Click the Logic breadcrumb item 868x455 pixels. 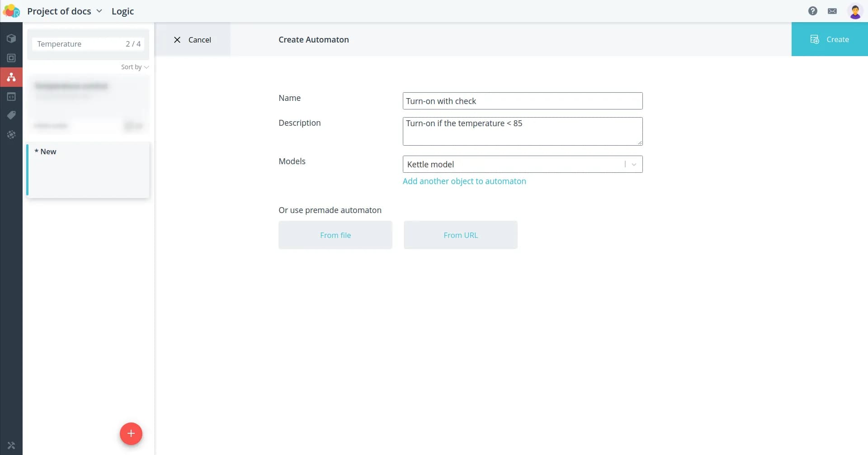point(123,11)
